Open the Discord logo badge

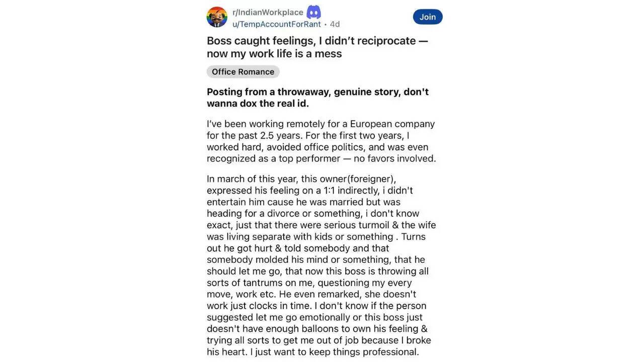(314, 12)
